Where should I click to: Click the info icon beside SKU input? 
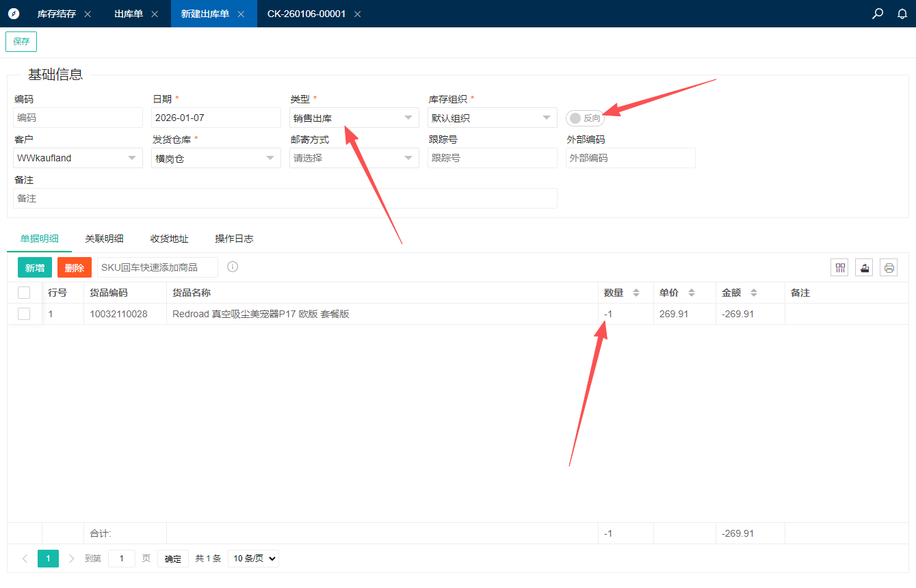point(233,267)
